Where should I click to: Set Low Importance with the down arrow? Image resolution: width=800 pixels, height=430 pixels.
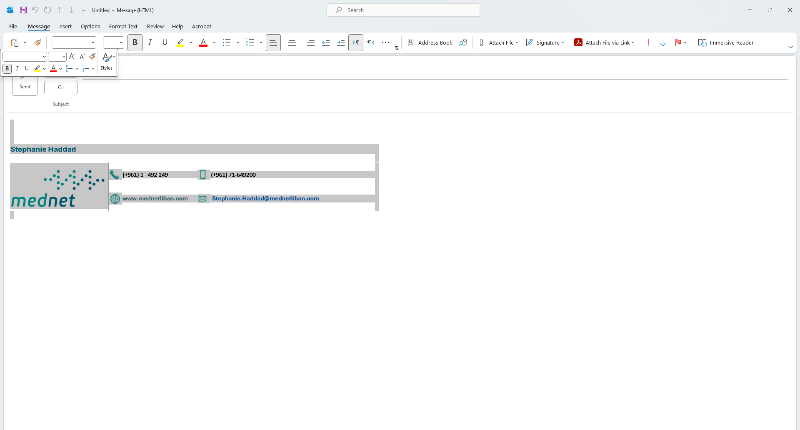662,44
